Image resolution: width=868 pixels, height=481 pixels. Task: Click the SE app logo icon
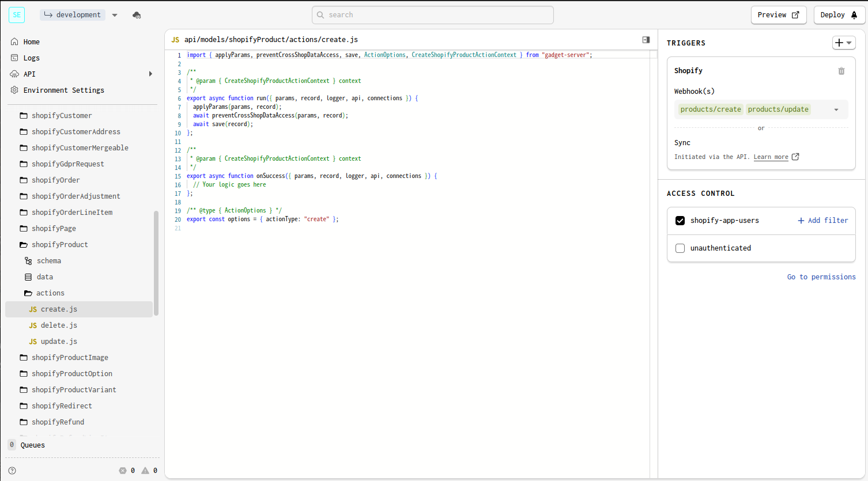(x=17, y=15)
